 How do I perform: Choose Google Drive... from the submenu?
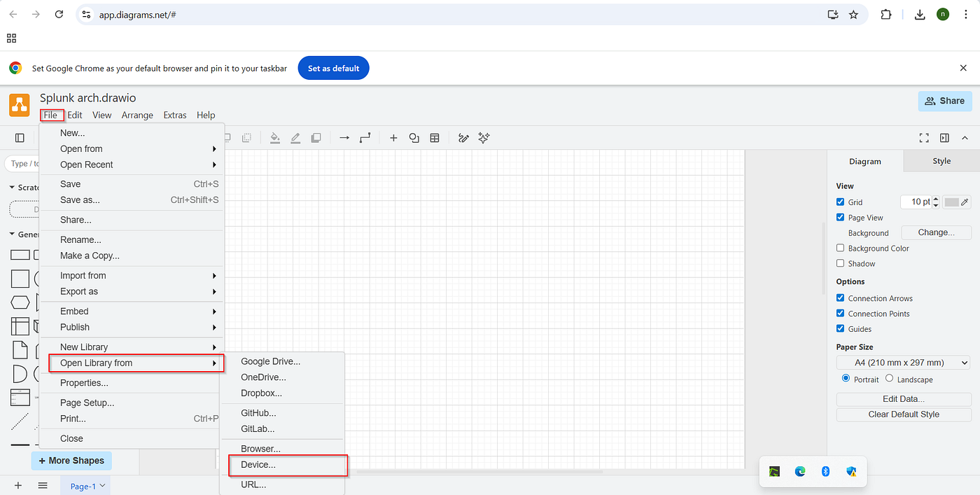pyautogui.click(x=282, y=361)
